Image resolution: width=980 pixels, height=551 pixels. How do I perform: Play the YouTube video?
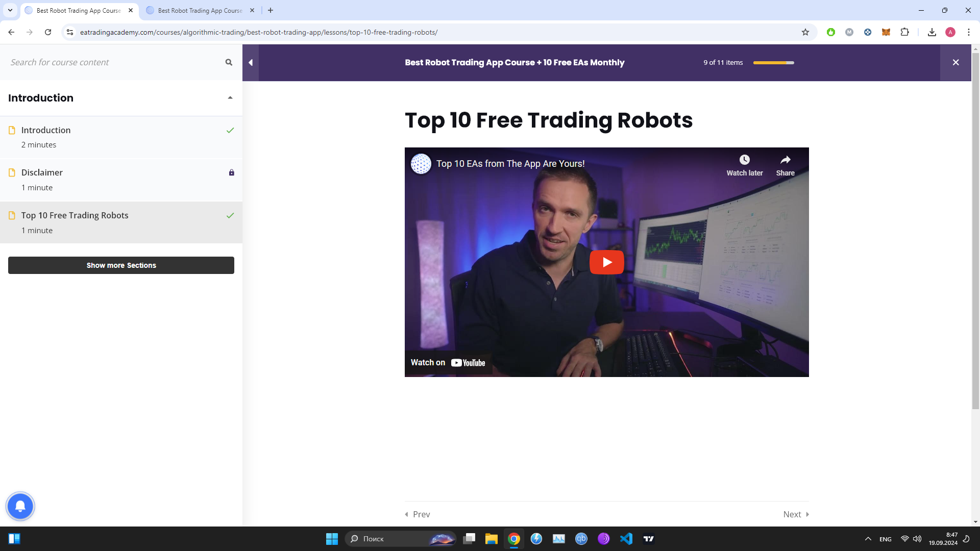606,262
